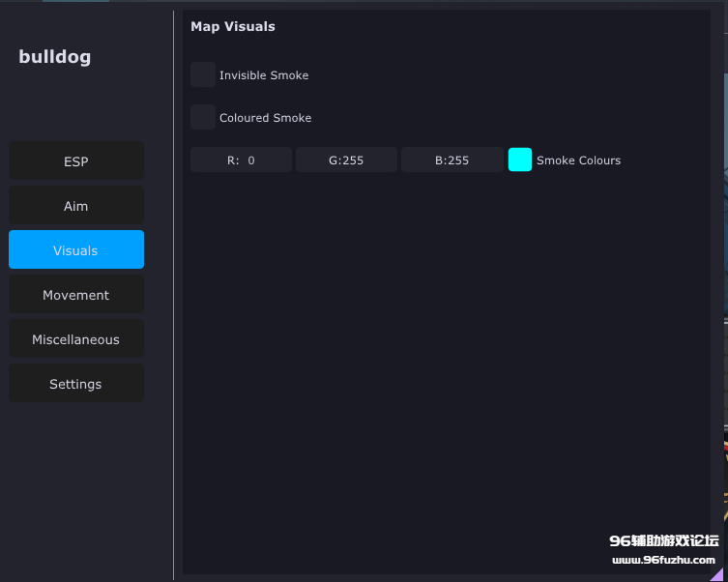Click the Invisible Smoke label text
The width and height of the screenshot is (728, 582).
pyautogui.click(x=264, y=75)
